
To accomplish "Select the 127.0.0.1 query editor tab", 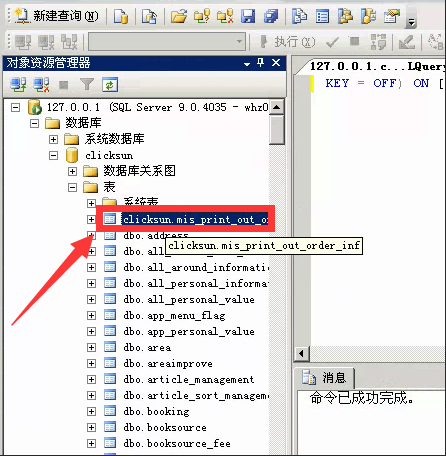I will (377, 66).
